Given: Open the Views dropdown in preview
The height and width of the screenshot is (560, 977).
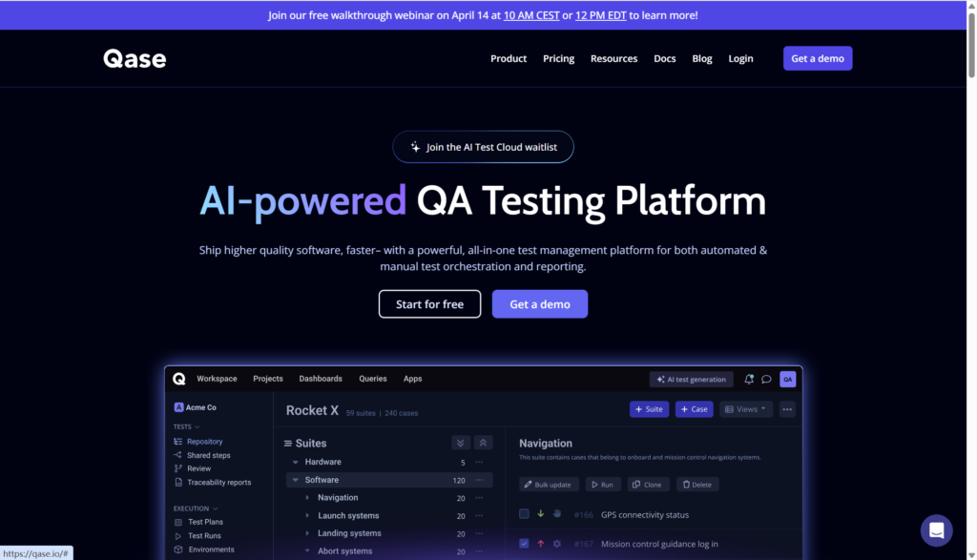Looking at the screenshot, I should (x=745, y=409).
